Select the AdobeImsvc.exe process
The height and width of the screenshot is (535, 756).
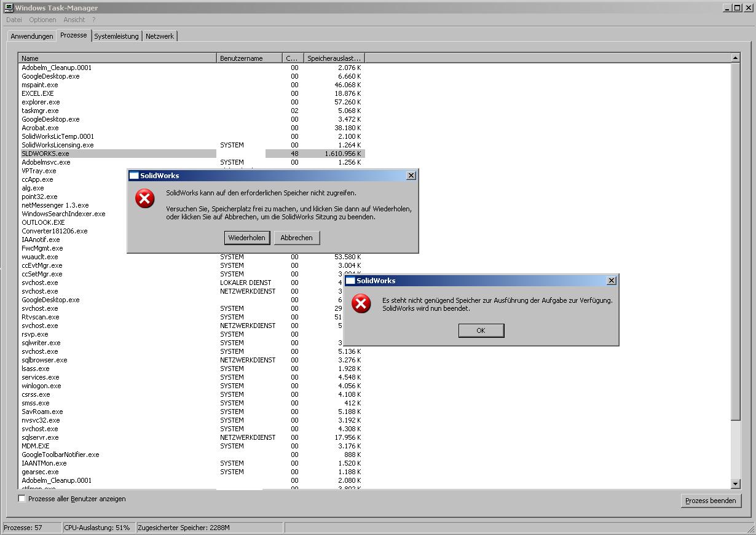click(x=46, y=162)
